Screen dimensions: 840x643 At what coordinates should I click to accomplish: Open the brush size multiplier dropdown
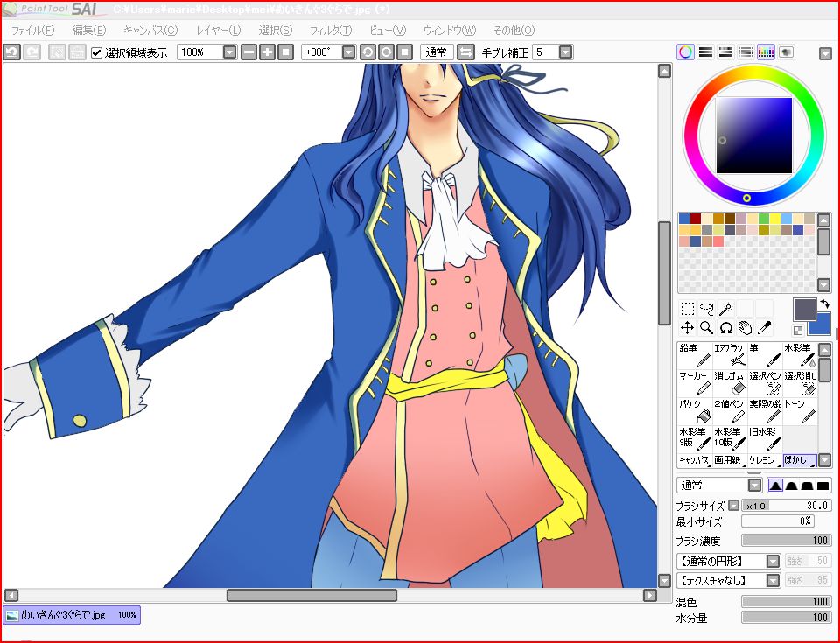click(734, 506)
